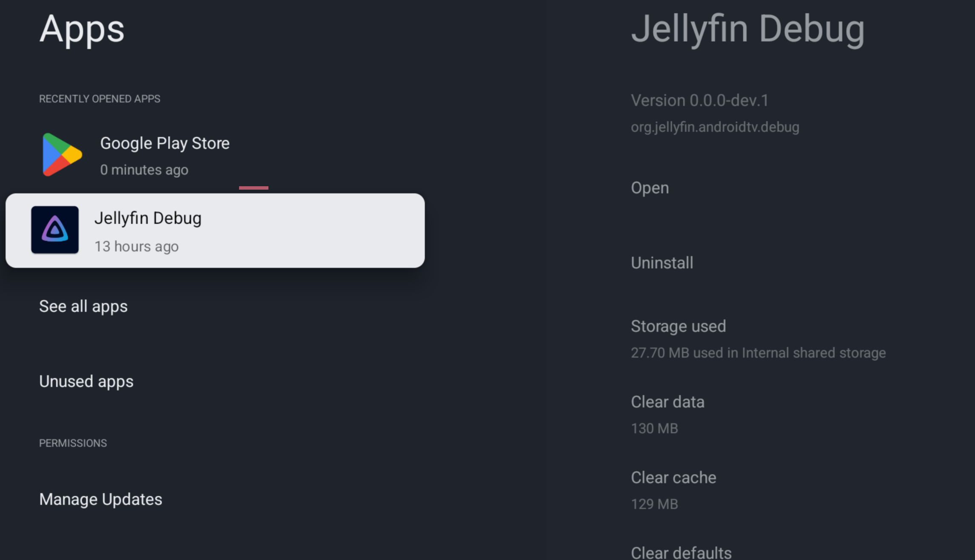Click Clear data option
Screen dimensions: 975x560
(x=667, y=402)
